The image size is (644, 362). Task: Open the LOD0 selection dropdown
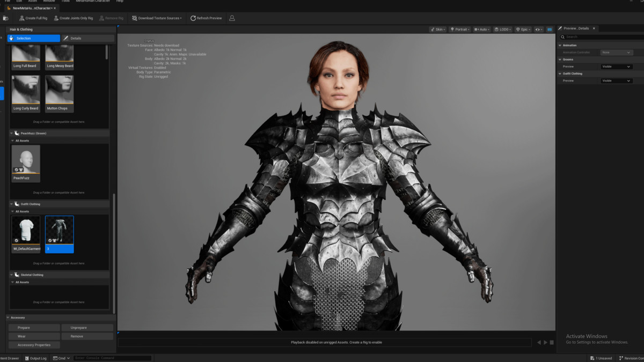coord(503,29)
